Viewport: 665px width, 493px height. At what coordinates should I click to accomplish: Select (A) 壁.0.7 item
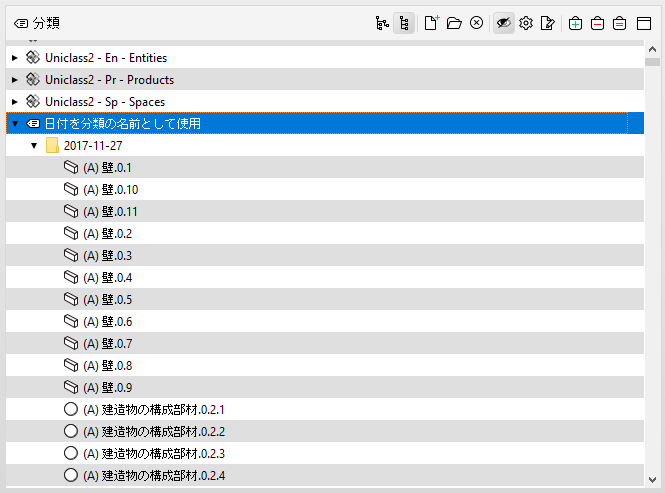coord(325,344)
